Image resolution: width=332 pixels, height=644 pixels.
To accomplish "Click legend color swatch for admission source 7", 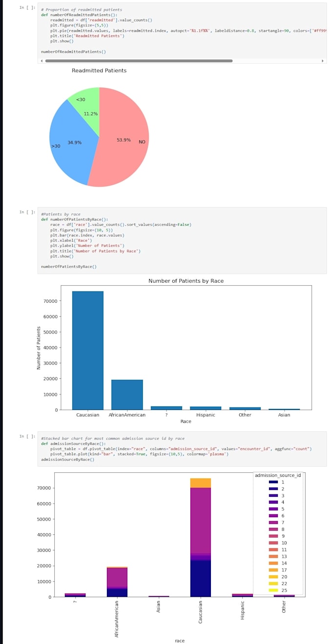I will click(273, 523).
